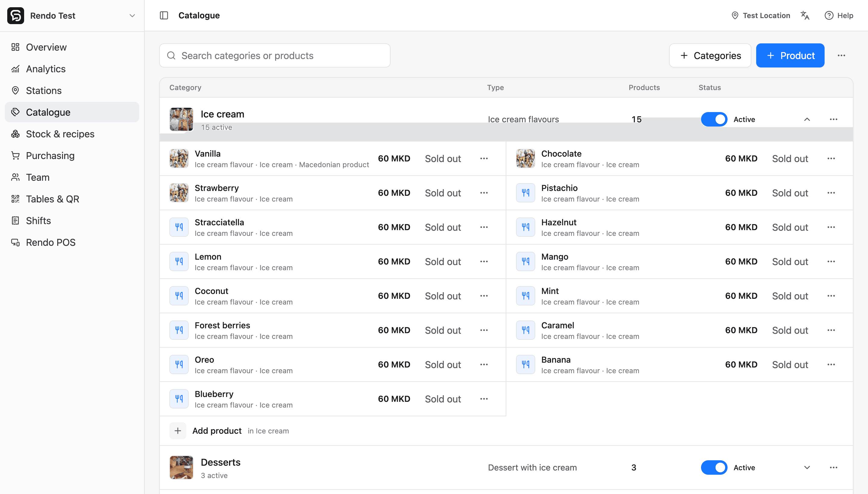Open Chocolate product options menu
The height and width of the screenshot is (494, 868).
coord(831,158)
